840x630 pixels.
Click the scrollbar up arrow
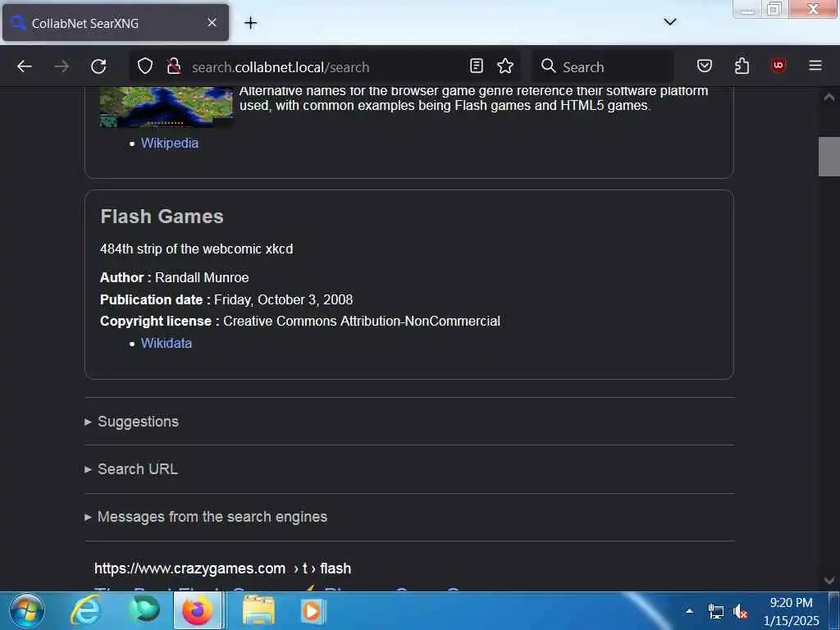point(829,97)
